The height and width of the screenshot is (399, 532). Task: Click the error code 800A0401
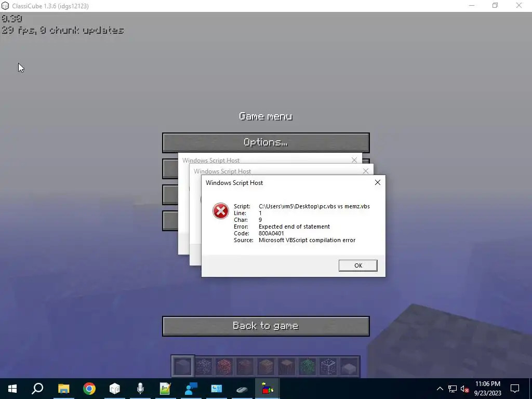[x=271, y=233]
